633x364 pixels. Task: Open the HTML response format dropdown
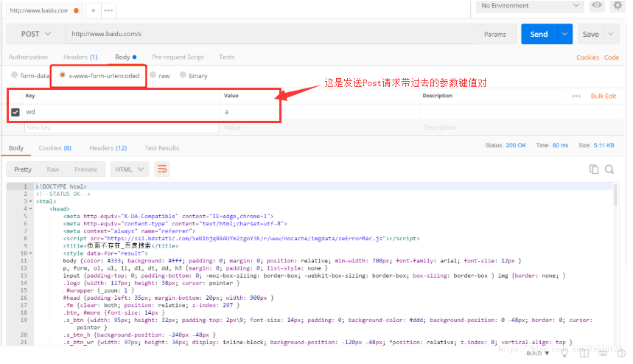pyautogui.click(x=130, y=169)
